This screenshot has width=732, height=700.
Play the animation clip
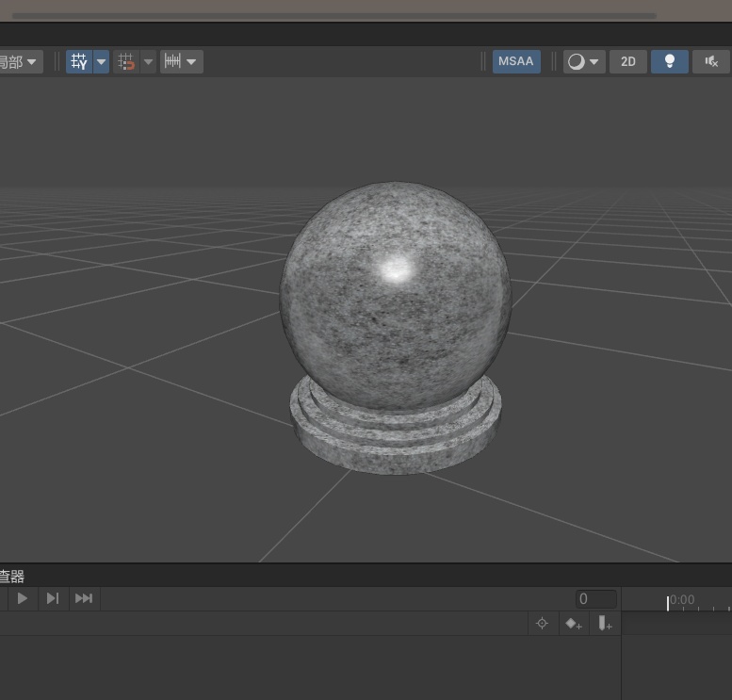(x=23, y=598)
